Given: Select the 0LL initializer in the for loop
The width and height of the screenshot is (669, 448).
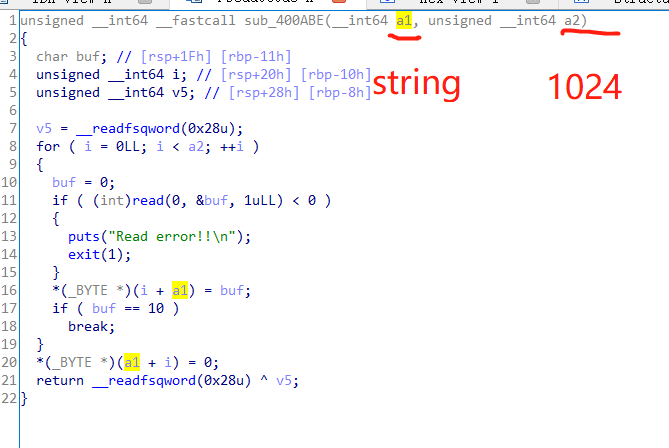Looking at the screenshot, I should (x=128, y=146).
